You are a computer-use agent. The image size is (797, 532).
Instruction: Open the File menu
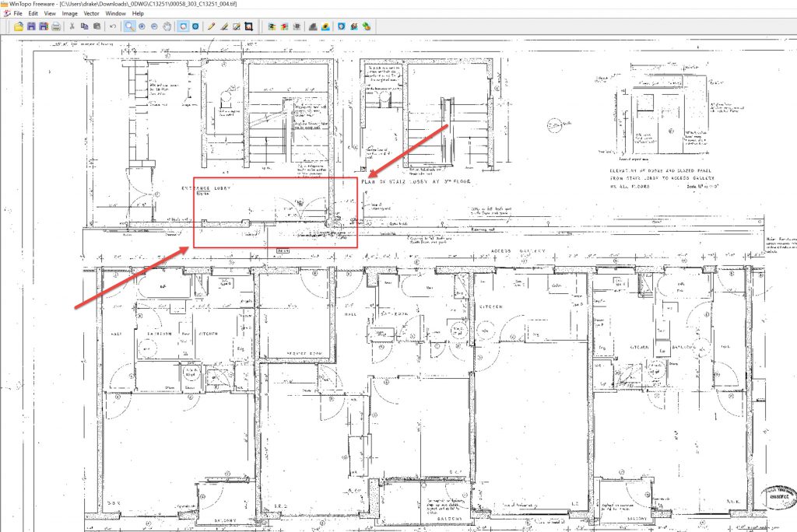click(x=17, y=14)
